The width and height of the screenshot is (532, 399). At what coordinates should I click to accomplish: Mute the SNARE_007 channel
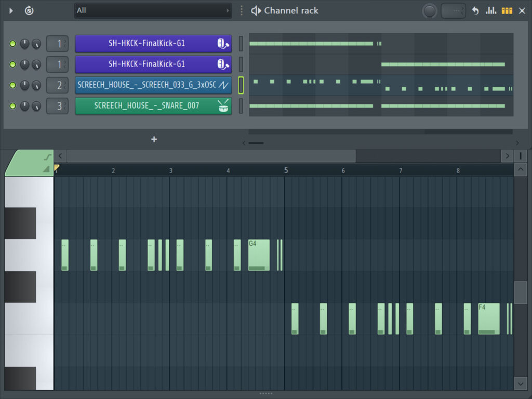(x=12, y=106)
